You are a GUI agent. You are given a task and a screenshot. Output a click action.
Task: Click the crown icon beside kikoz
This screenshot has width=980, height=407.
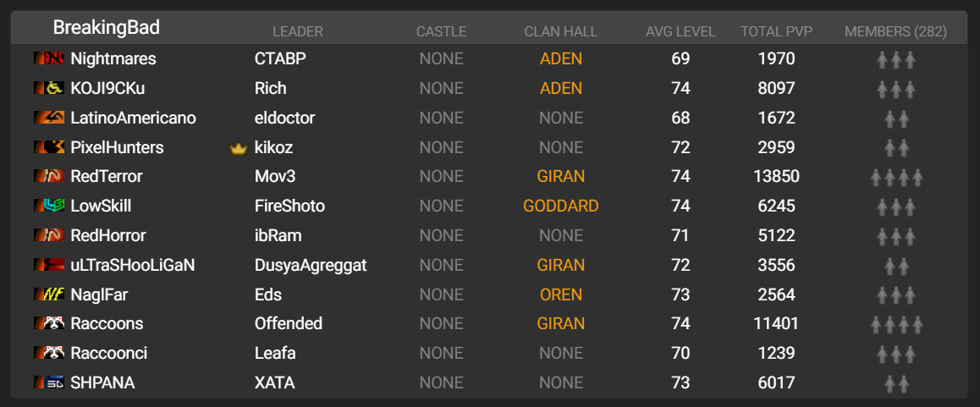(238, 148)
